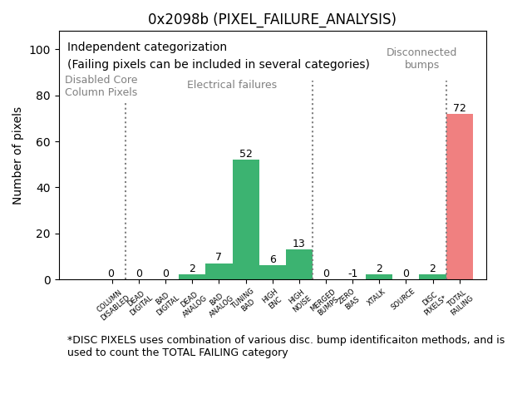Click the value label 72 above bar
This screenshot has height=399, width=532.
[x=460, y=108]
